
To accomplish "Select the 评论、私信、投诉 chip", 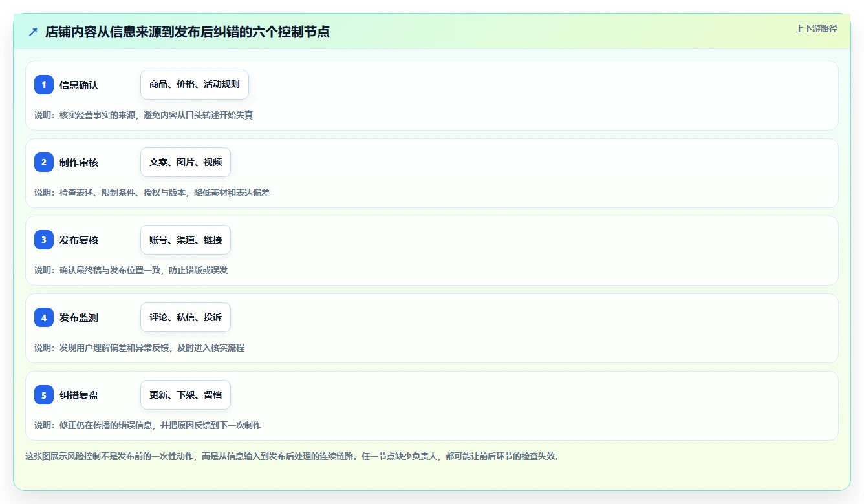I will (x=186, y=317).
